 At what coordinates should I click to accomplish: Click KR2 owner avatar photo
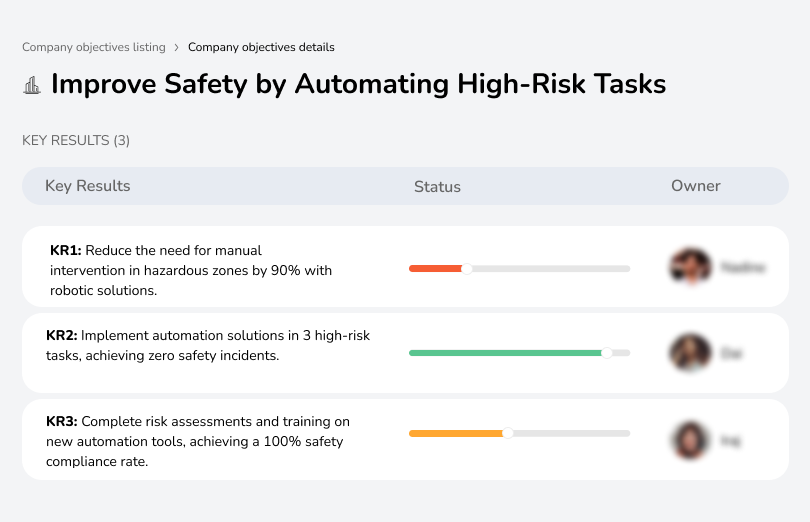pos(691,353)
